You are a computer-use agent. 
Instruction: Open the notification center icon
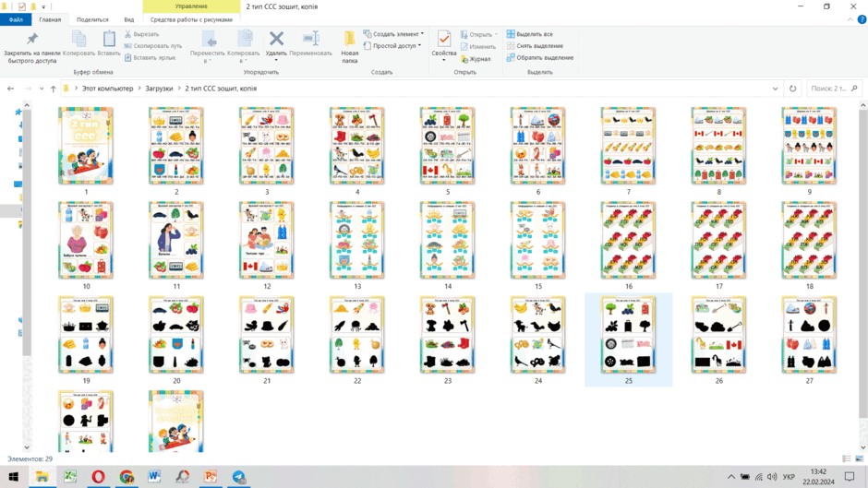[x=850, y=477]
